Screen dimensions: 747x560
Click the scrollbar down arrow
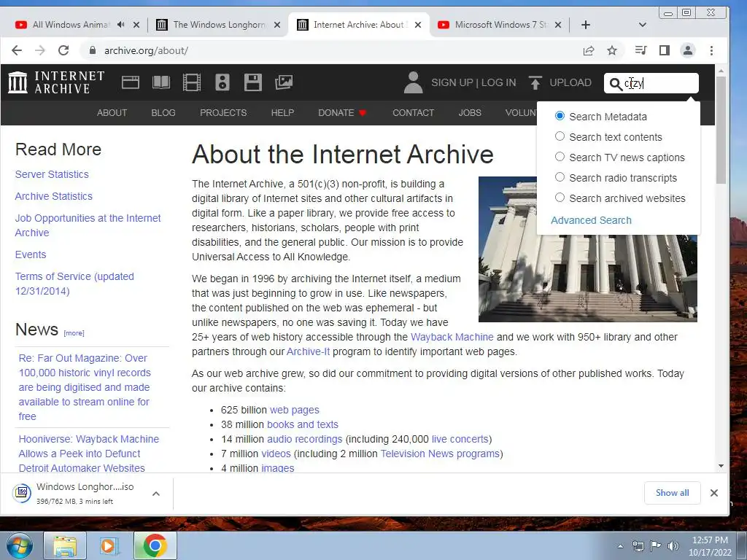[721, 466]
